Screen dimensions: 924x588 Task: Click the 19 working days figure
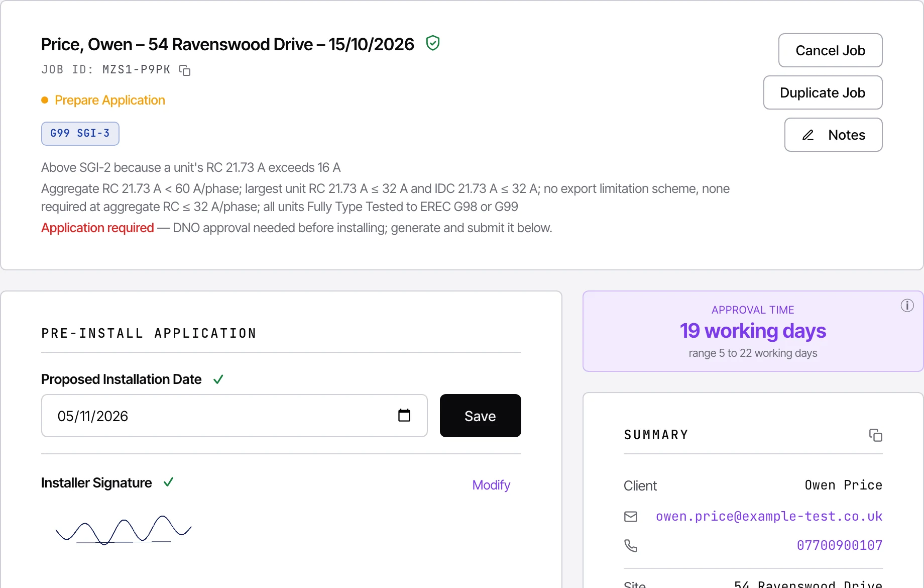(x=753, y=331)
